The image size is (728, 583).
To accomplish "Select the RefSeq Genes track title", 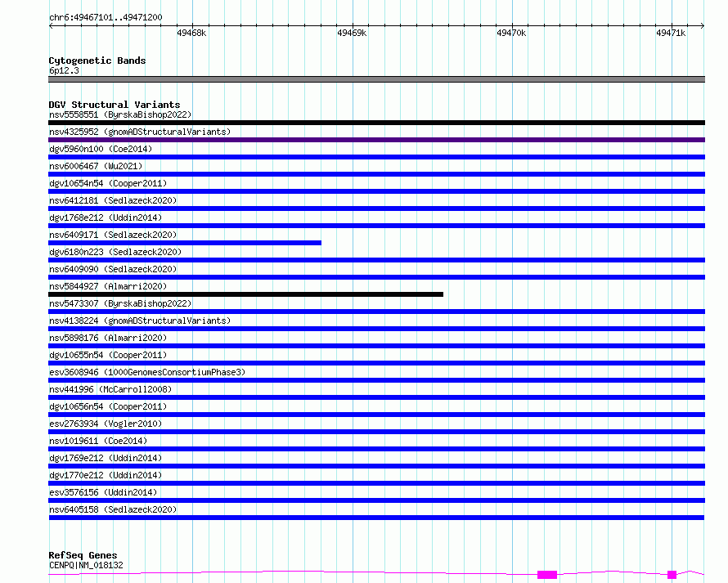I will 83,555.
